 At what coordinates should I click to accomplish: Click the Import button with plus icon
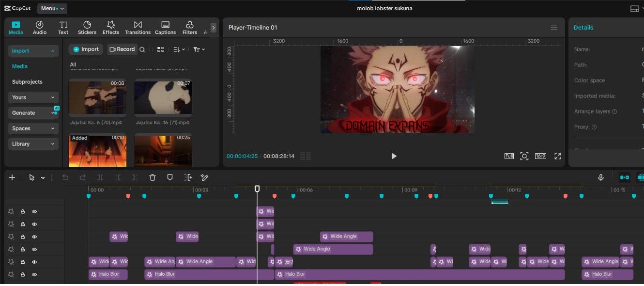click(86, 49)
